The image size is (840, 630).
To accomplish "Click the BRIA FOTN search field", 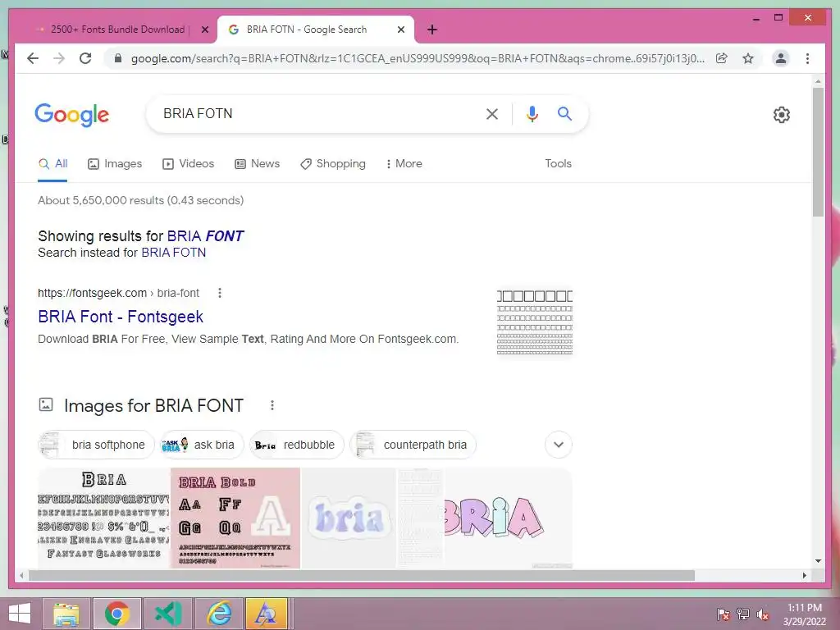I will coord(316,113).
